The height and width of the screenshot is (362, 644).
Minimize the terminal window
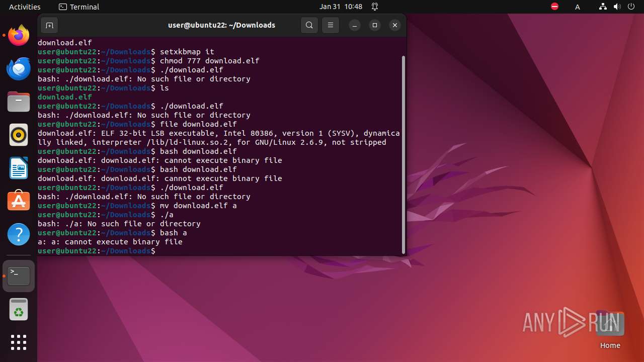pyautogui.click(x=355, y=25)
